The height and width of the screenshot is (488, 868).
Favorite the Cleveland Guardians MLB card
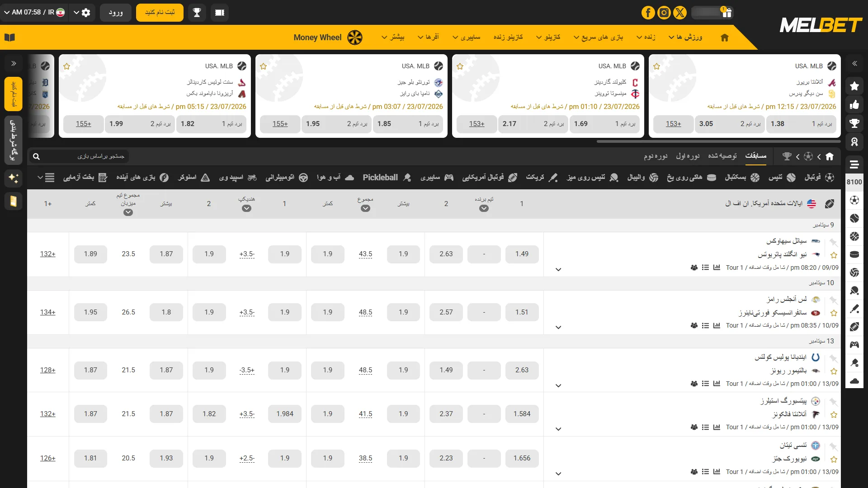coord(460,66)
